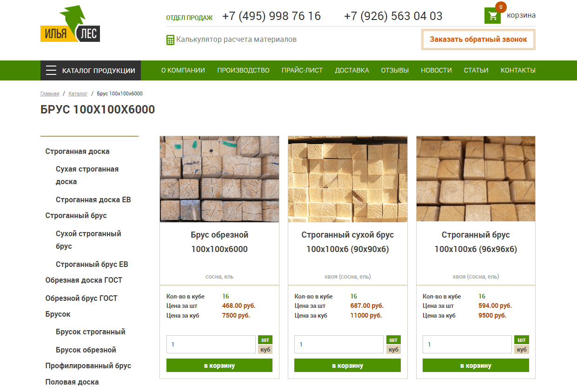Viewport: 577px width, 392px height.
Task: Select куб unit for Строганный брус 96х96х6
Action: click(522, 350)
